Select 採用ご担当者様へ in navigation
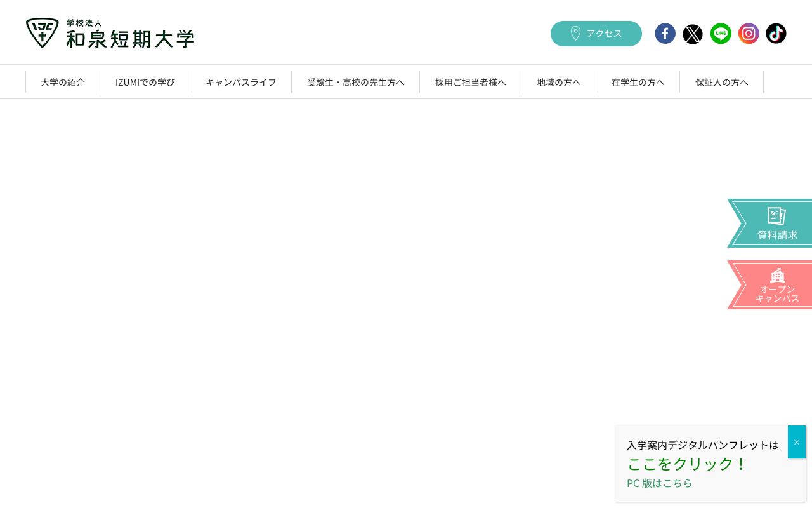Viewport: 812px width, 508px height. [x=471, y=82]
